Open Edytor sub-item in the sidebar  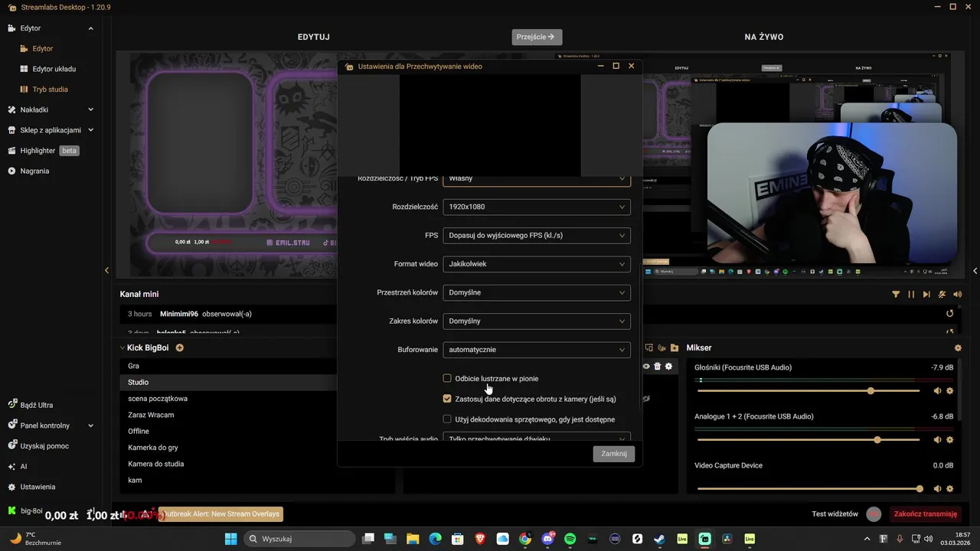(37, 48)
